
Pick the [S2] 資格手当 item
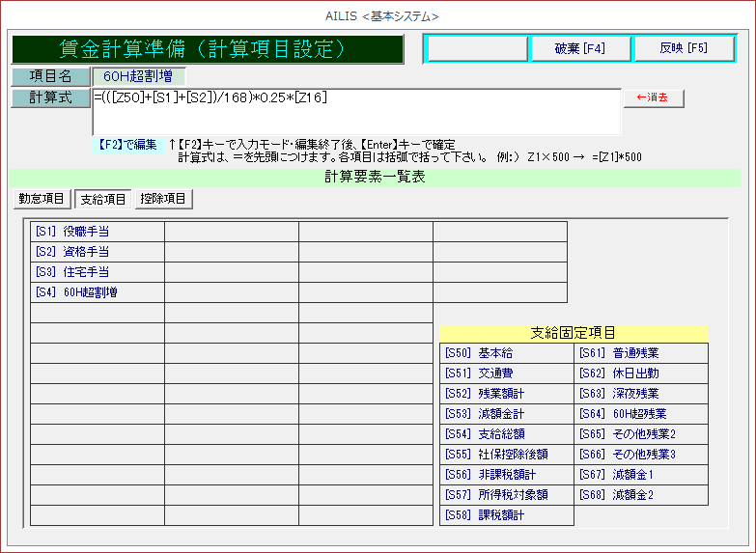98,252
